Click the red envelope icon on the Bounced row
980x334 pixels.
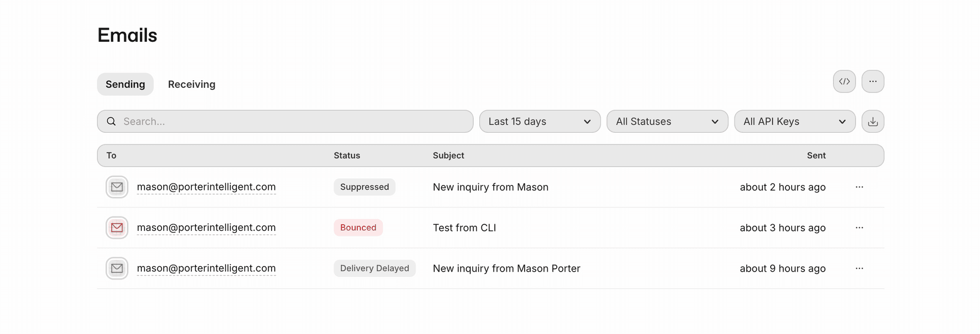pos(117,228)
